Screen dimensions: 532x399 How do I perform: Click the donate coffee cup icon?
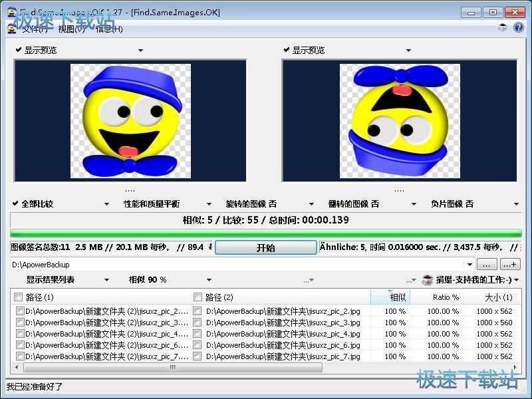[428, 280]
